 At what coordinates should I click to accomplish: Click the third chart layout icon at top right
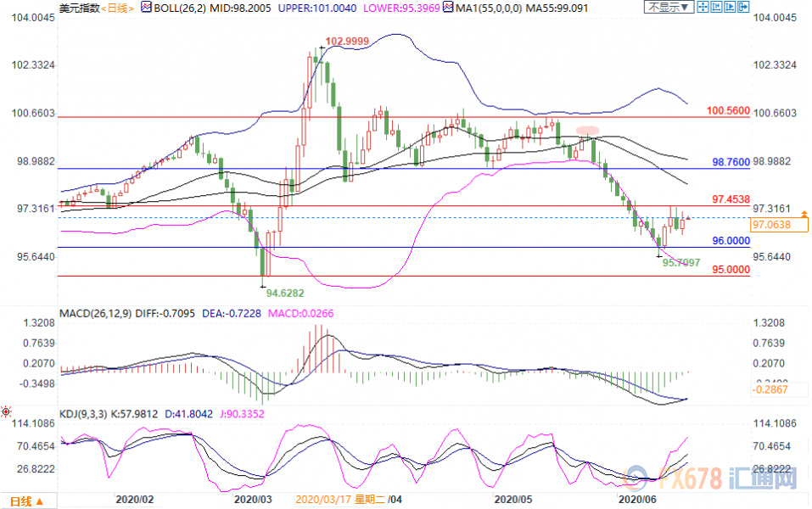click(x=729, y=8)
